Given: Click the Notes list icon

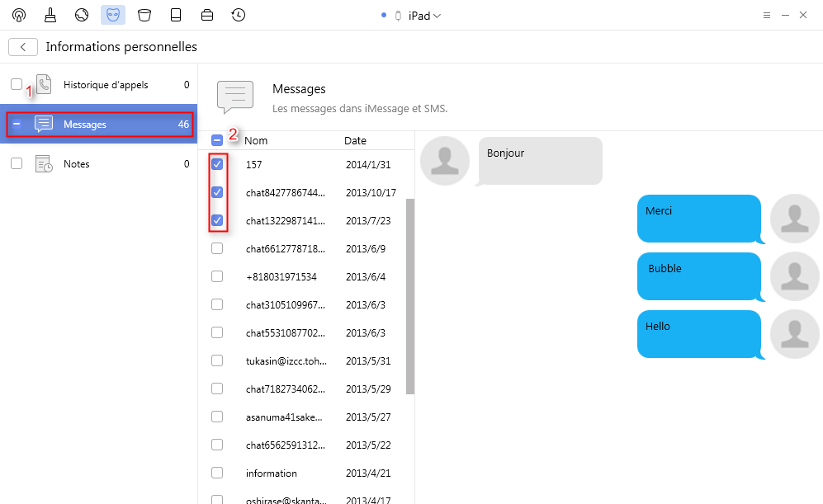Looking at the screenshot, I should [x=44, y=164].
